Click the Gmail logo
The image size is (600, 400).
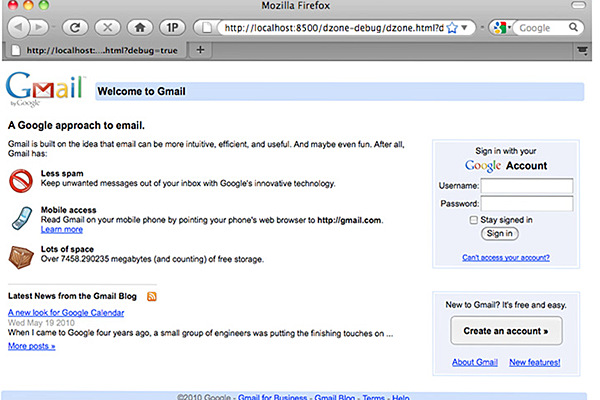click(44, 89)
